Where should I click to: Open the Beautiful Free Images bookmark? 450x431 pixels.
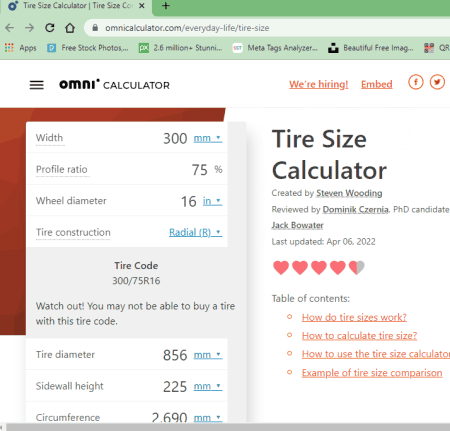371,48
